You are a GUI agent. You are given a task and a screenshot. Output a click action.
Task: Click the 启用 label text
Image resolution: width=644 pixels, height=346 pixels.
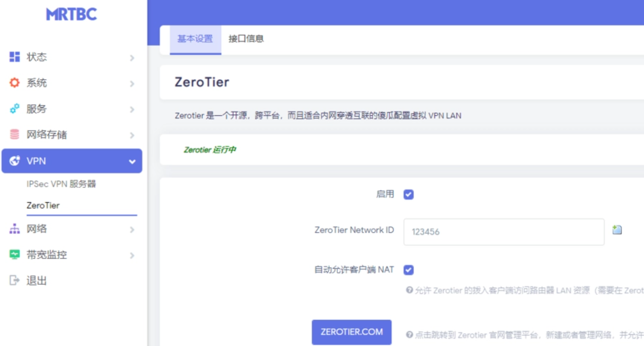[385, 194]
